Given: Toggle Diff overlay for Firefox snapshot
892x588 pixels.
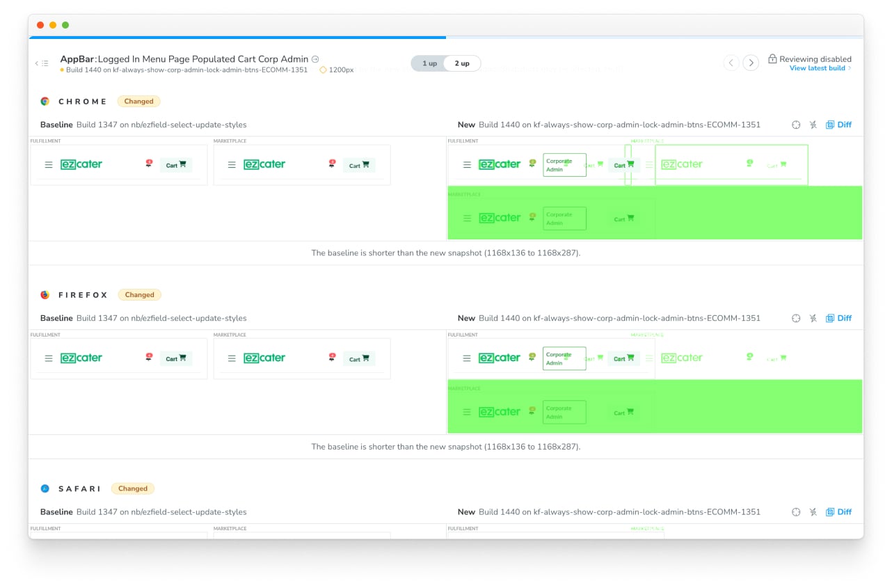Looking at the screenshot, I should click(x=838, y=318).
